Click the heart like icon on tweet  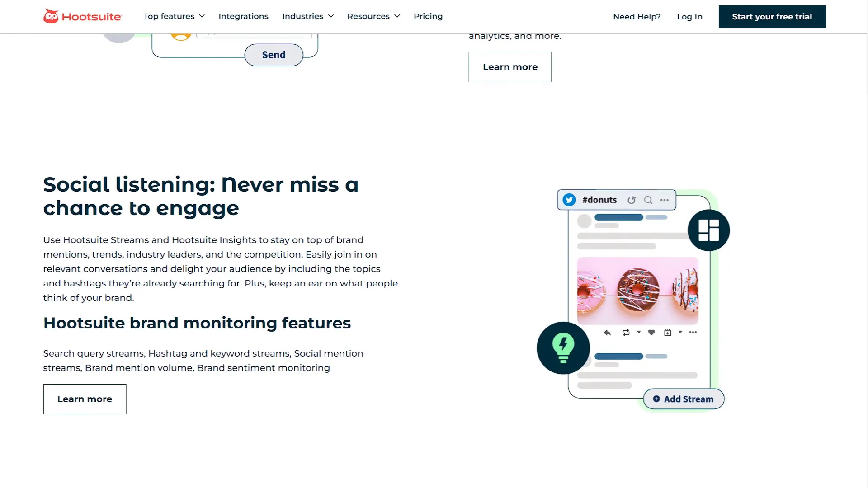point(651,333)
